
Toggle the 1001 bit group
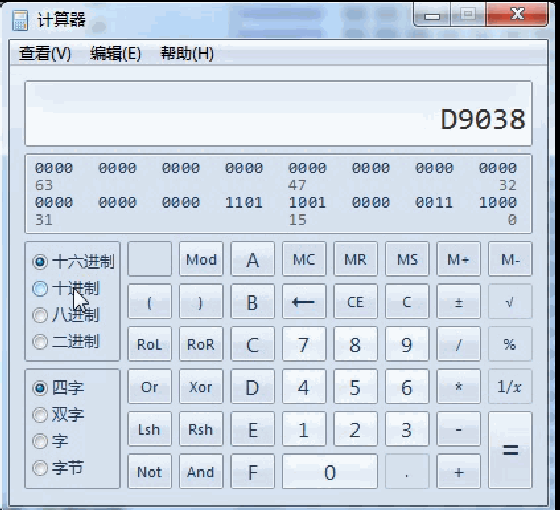coord(307,202)
